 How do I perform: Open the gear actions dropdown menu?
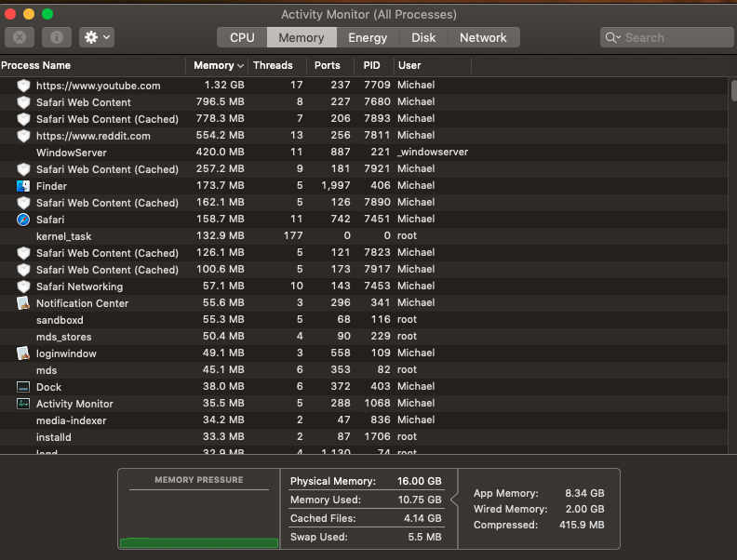(97, 37)
